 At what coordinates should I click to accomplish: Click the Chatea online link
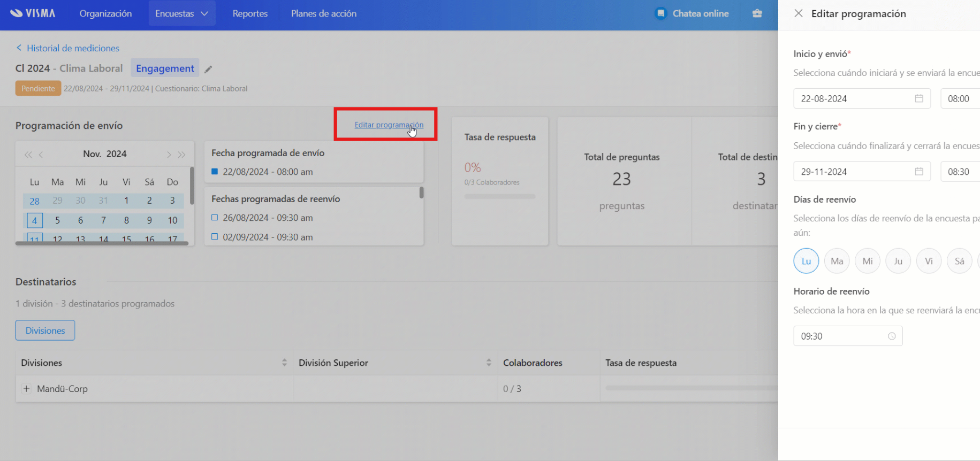(701, 13)
